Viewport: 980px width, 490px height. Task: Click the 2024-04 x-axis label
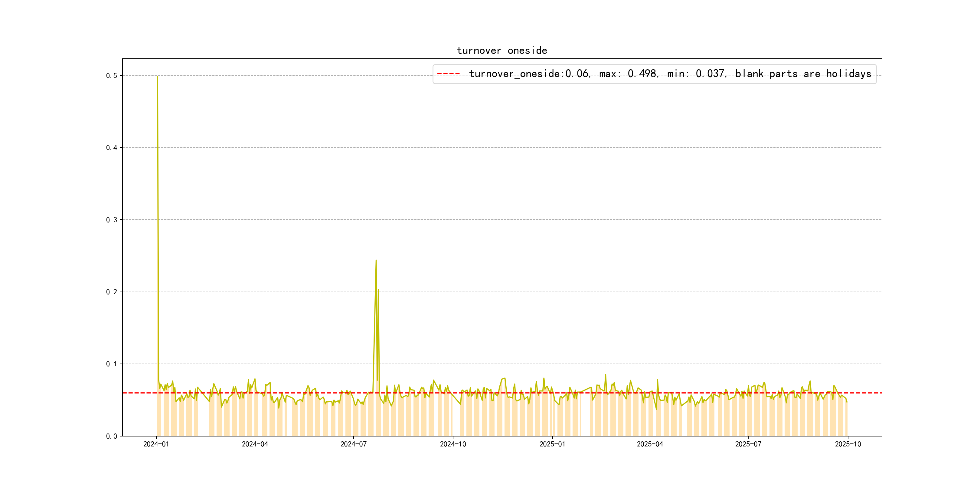(x=255, y=444)
